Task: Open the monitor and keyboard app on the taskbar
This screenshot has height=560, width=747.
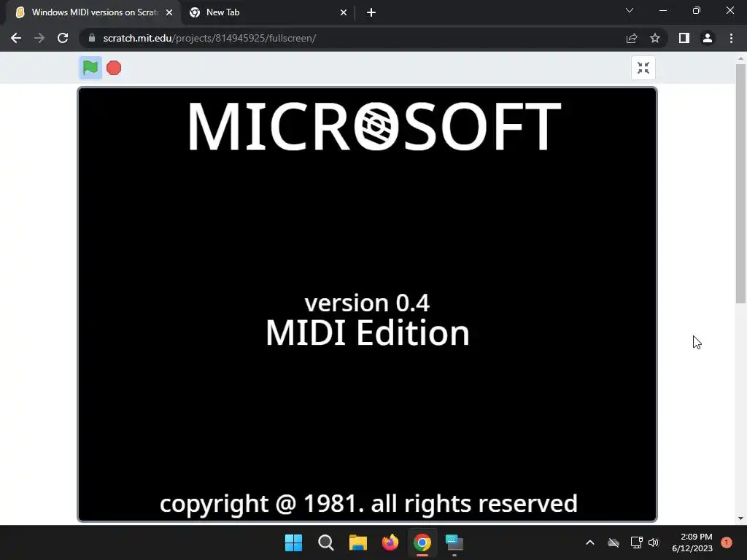Action: pos(454,542)
